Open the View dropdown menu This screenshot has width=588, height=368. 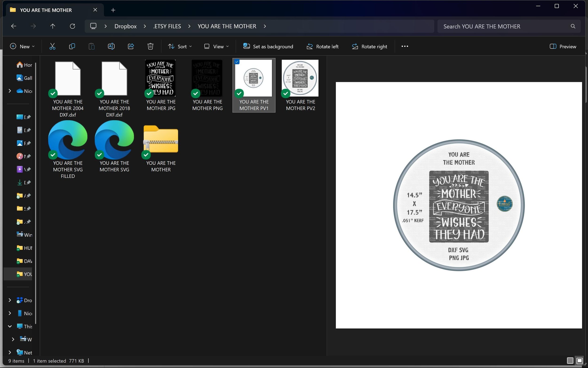[x=216, y=46]
